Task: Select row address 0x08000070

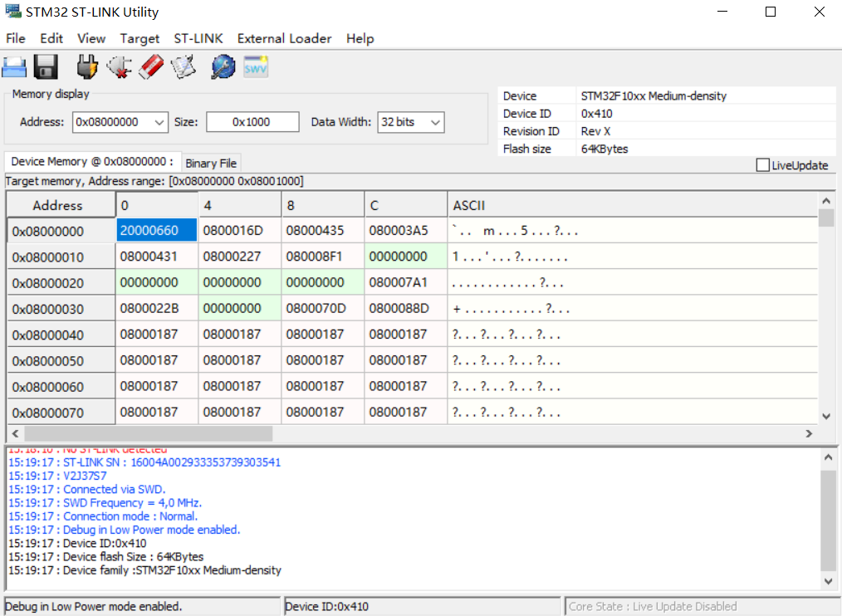Action: pyautogui.click(x=61, y=413)
